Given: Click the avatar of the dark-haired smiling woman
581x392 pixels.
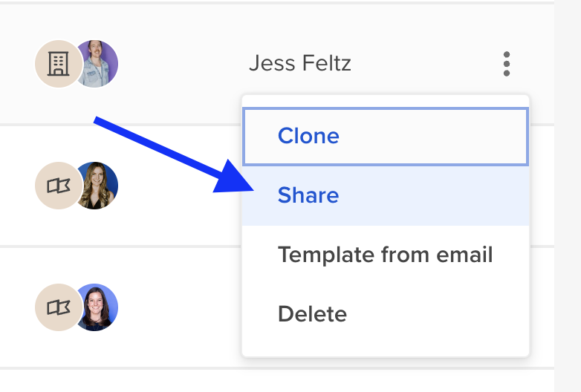Looking at the screenshot, I should point(97,307).
